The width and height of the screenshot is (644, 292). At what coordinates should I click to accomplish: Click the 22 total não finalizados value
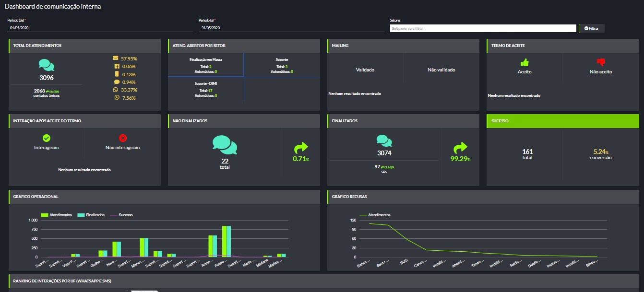(x=225, y=161)
